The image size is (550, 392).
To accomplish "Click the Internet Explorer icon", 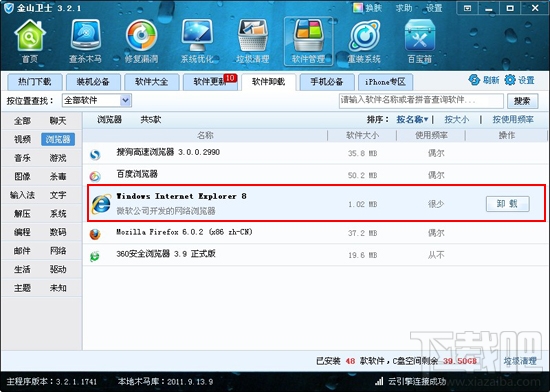I will 101,204.
